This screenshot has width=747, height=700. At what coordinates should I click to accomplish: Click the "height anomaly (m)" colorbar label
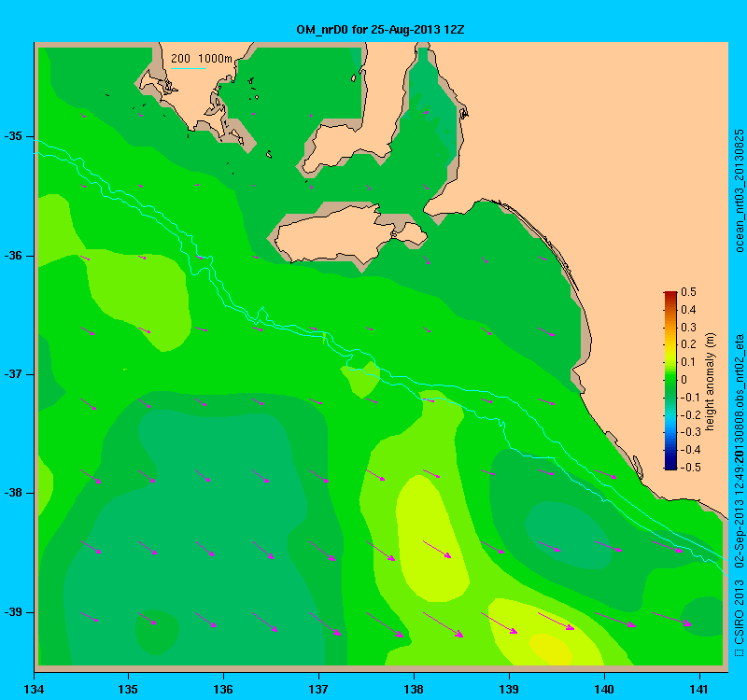pyautogui.click(x=711, y=382)
